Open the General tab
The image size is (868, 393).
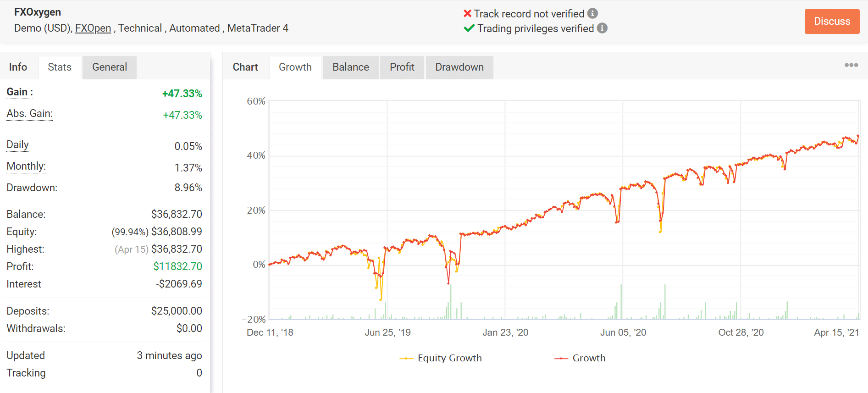click(x=110, y=67)
